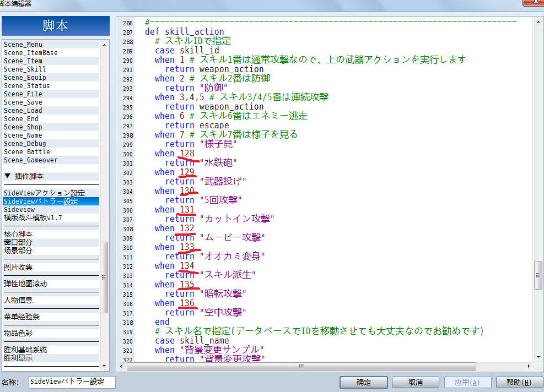
Task: Select the Scene_Status script
Action: [x=51, y=86]
